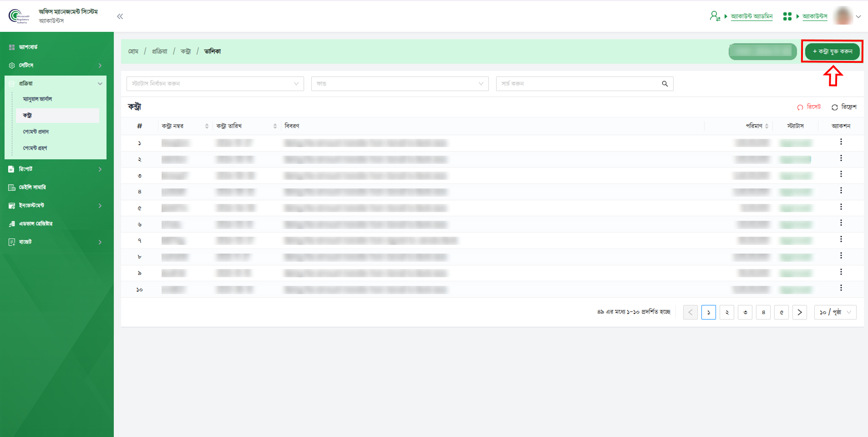This screenshot has width=868, height=437.
Task: Click the Microcredit Regulatory Authority logo
Action: click(x=19, y=16)
